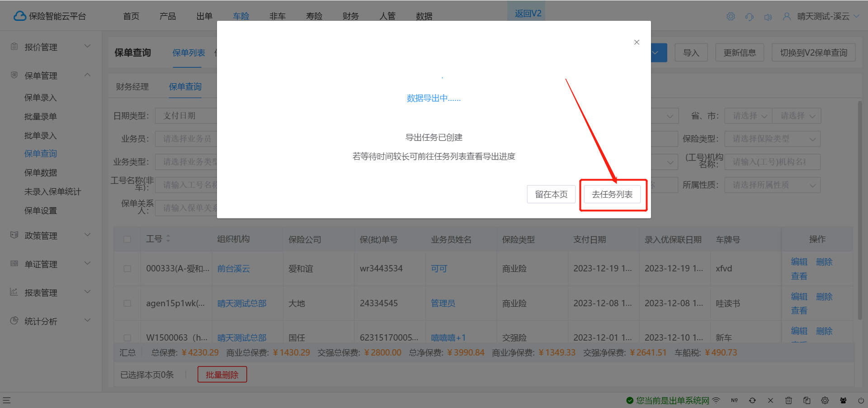Open the 财务 top menu
The width and height of the screenshot is (868, 408).
(x=351, y=16)
